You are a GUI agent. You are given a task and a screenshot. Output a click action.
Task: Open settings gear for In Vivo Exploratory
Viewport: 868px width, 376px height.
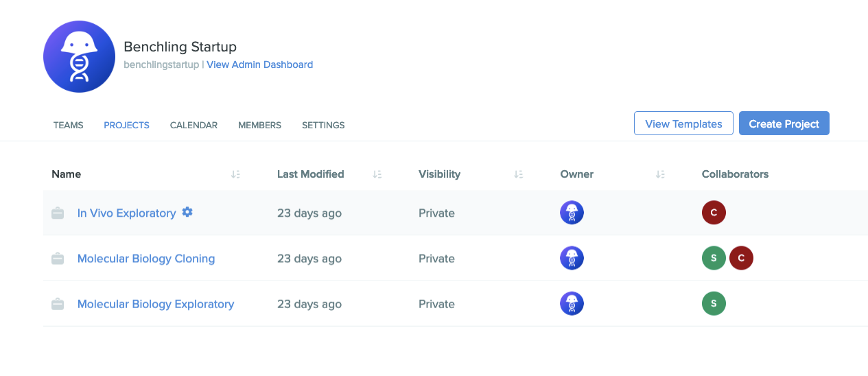(x=187, y=213)
